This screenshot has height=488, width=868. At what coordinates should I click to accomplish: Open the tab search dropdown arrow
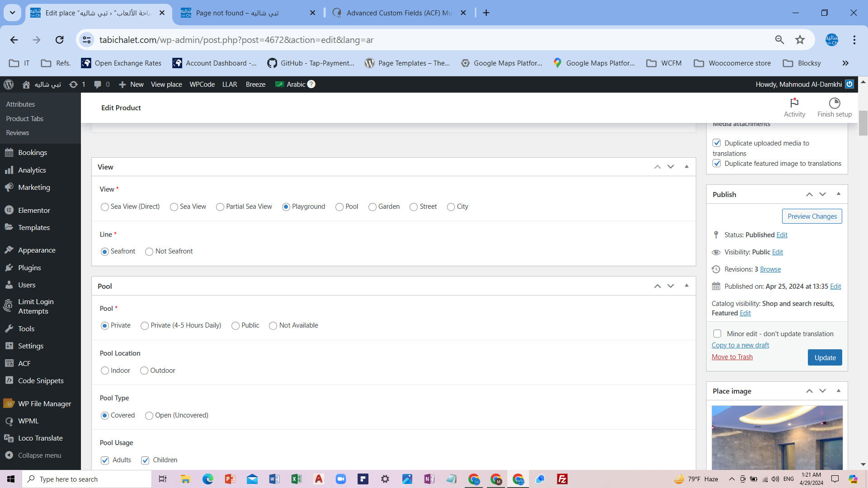pyautogui.click(x=12, y=13)
